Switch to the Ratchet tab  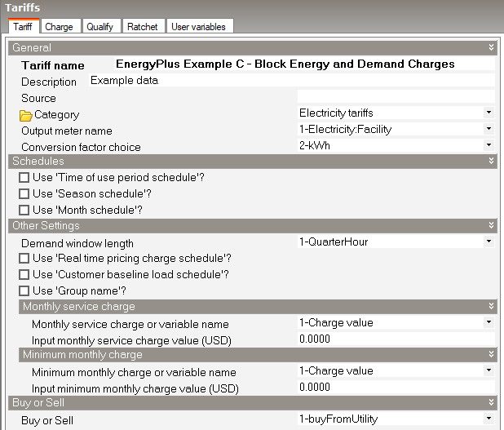tap(143, 27)
